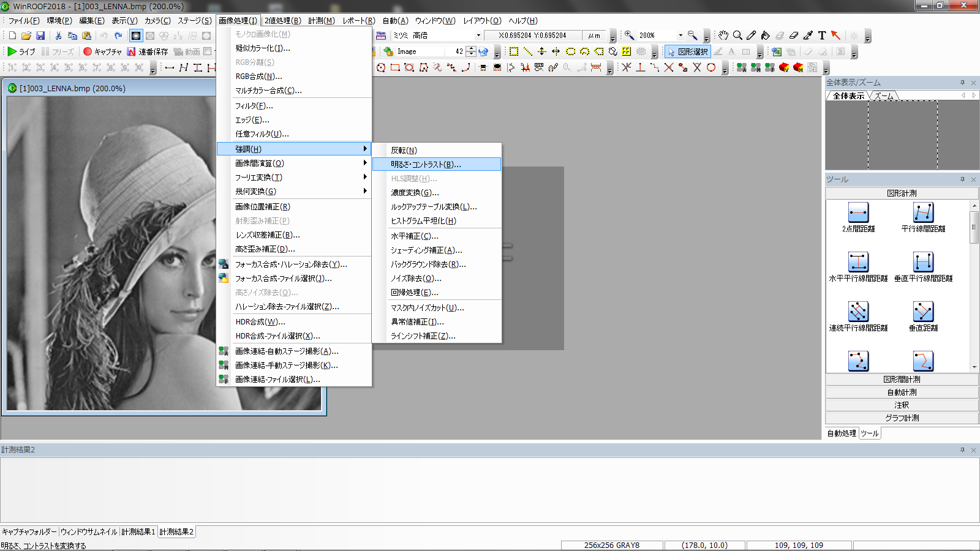Toggle pin on ツール panel
This screenshot has width=980, height=551.
pyautogui.click(x=962, y=179)
